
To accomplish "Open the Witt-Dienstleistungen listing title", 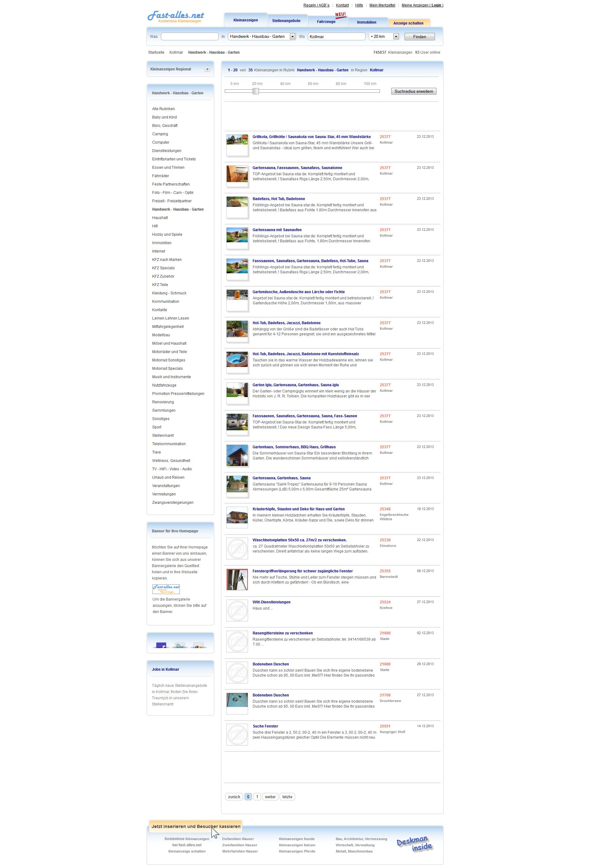I will pyautogui.click(x=271, y=602).
